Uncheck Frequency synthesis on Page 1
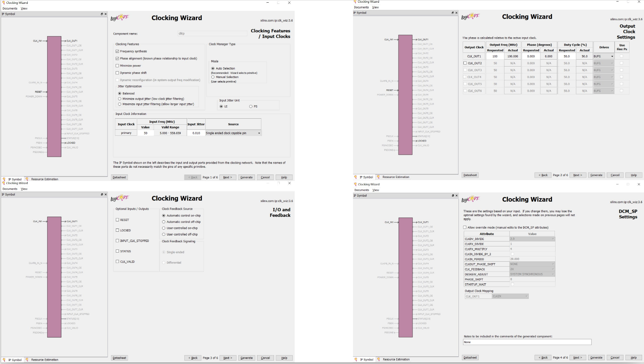 click(x=117, y=51)
